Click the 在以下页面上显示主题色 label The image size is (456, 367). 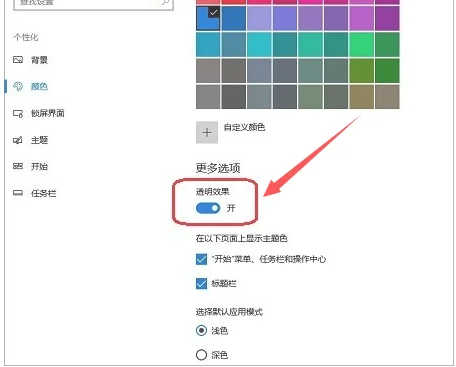[242, 238]
